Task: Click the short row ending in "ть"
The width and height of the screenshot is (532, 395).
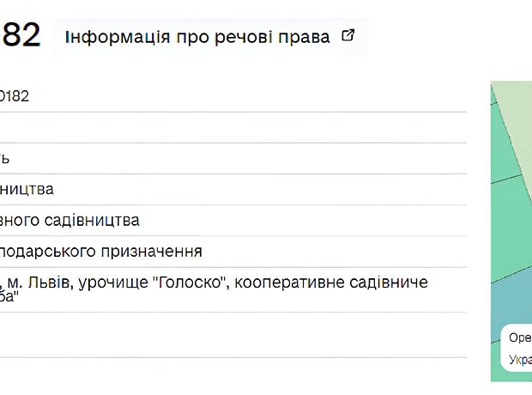Action: [5, 158]
